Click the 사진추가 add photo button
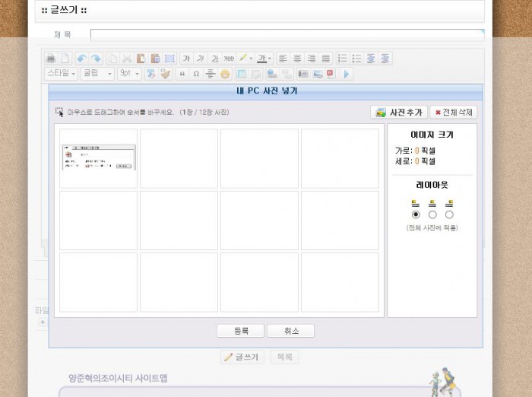 (x=398, y=112)
